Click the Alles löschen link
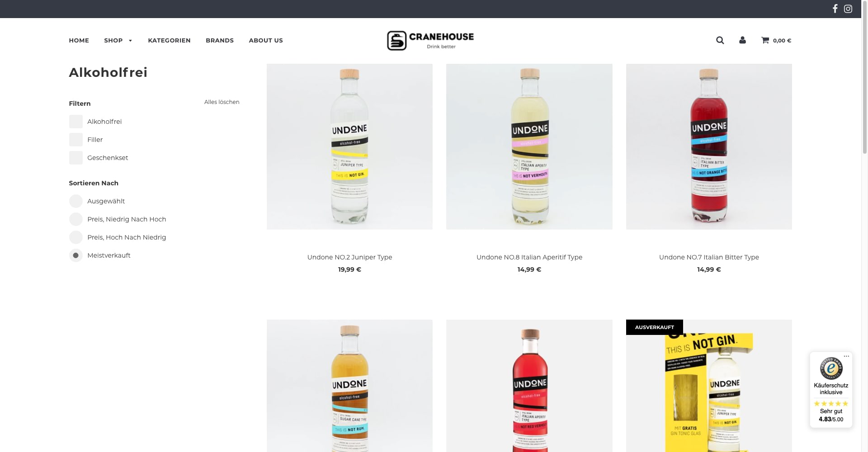This screenshot has width=868, height=452. [x=222, y=102]
